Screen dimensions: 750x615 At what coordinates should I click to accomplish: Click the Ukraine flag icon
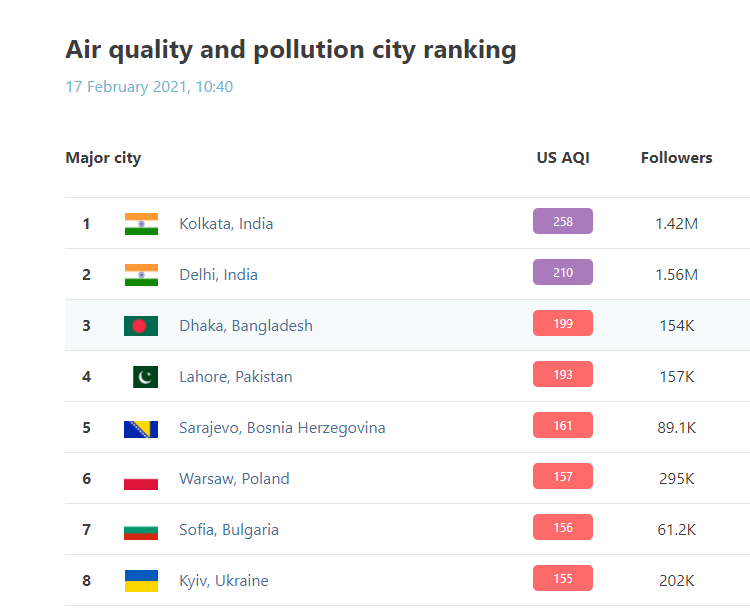click(x=141, y=581)
